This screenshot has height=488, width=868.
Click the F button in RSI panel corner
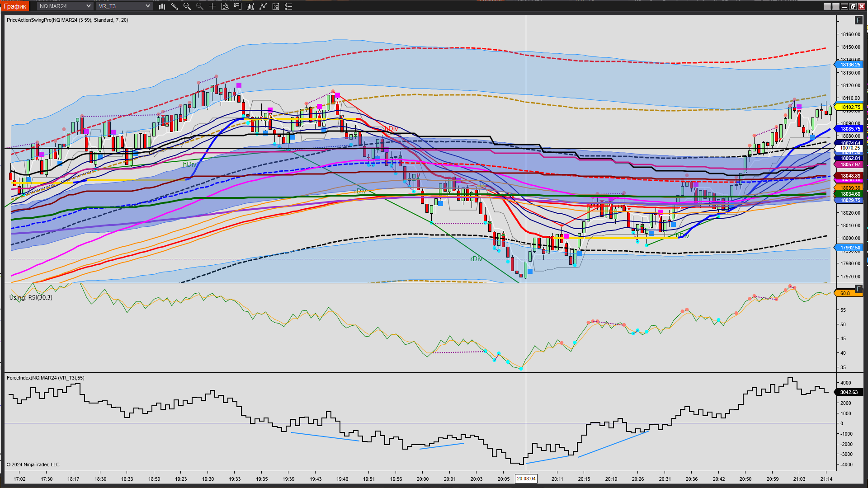859,289
